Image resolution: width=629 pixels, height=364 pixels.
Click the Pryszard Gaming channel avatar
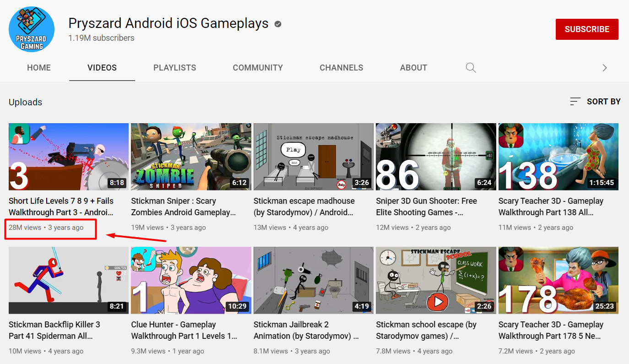point(32,29)
